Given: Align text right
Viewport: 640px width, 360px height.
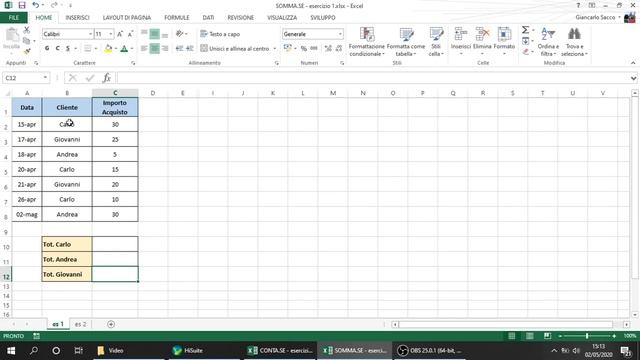Looking at the screenshot, I should (165, 49).
